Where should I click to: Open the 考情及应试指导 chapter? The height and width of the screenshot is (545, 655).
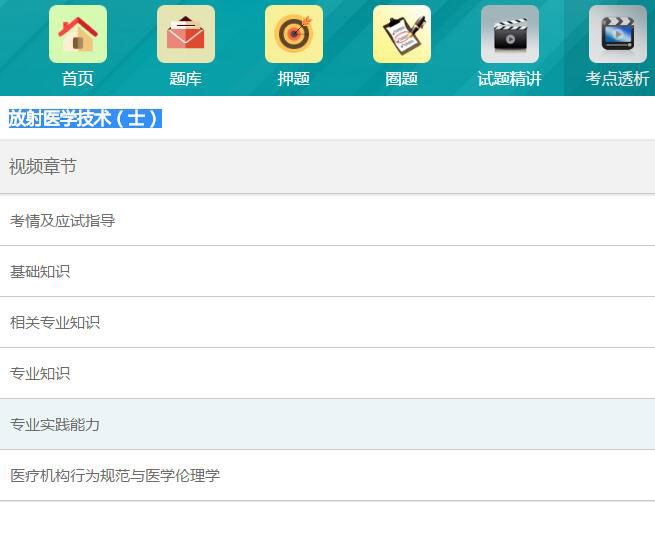point(62,221)
